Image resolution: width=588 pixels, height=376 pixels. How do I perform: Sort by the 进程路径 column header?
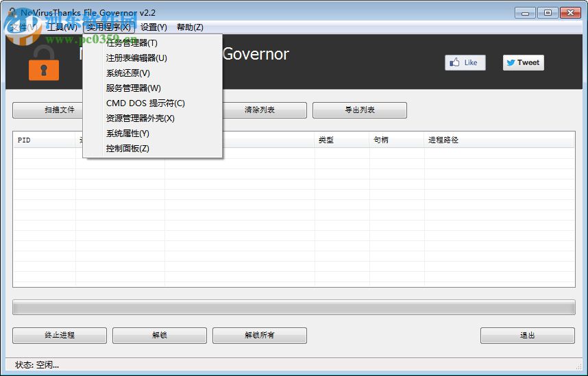point(499,140)
